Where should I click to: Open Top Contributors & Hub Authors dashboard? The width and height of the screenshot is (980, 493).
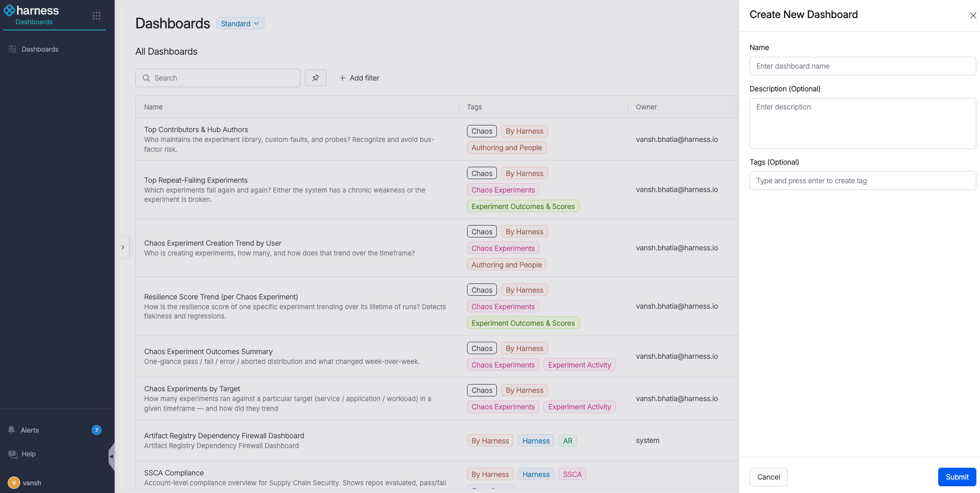click(196, 130)
